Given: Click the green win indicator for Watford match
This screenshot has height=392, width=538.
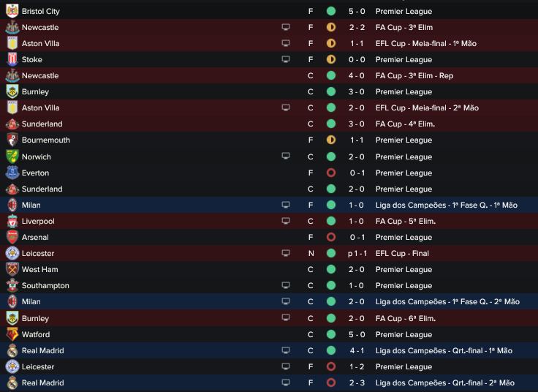Looking at the screenshot, I should click(331, 334).
